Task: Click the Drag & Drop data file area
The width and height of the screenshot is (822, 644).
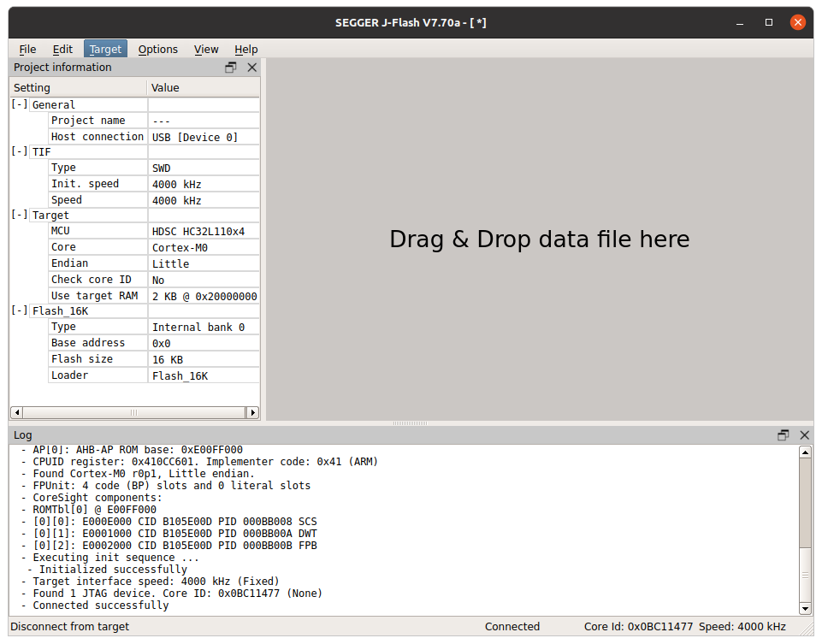Action: 540,239
